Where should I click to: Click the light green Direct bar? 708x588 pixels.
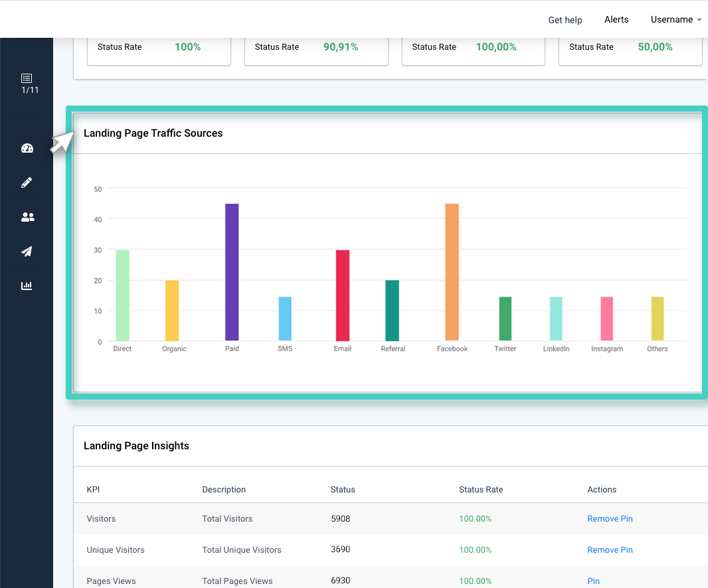click(x=122, y=295)
